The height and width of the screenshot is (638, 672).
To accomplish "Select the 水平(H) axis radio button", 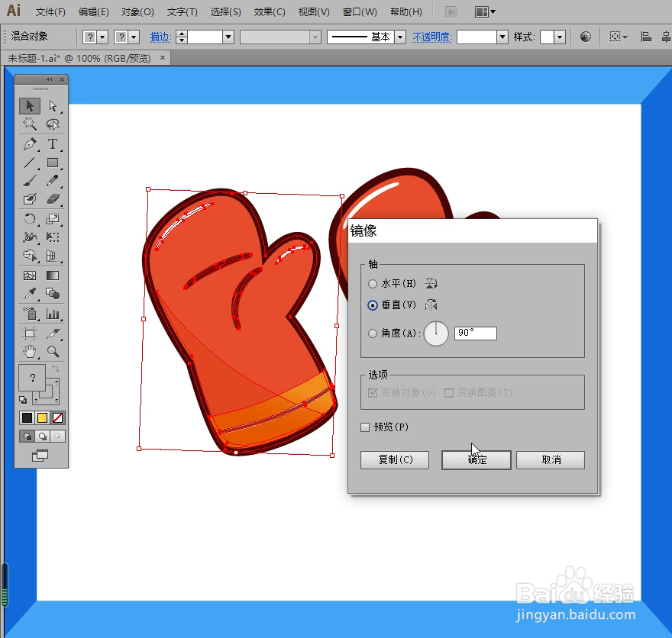I will tap(373, 284).
